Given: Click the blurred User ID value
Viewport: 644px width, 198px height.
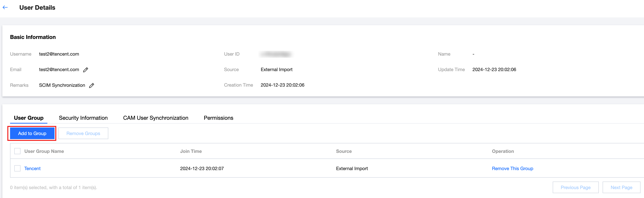Looking at the screenshot, I should [x=276, y=54].
